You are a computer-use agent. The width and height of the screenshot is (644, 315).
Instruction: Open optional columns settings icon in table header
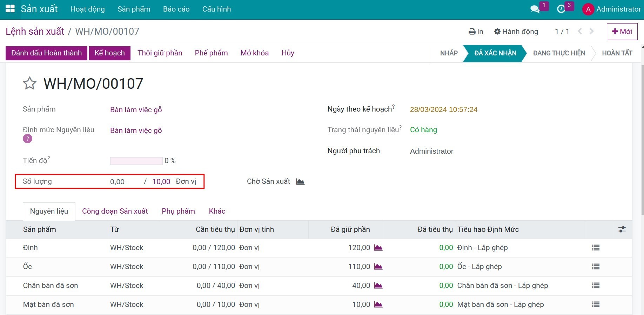(622, 229)
